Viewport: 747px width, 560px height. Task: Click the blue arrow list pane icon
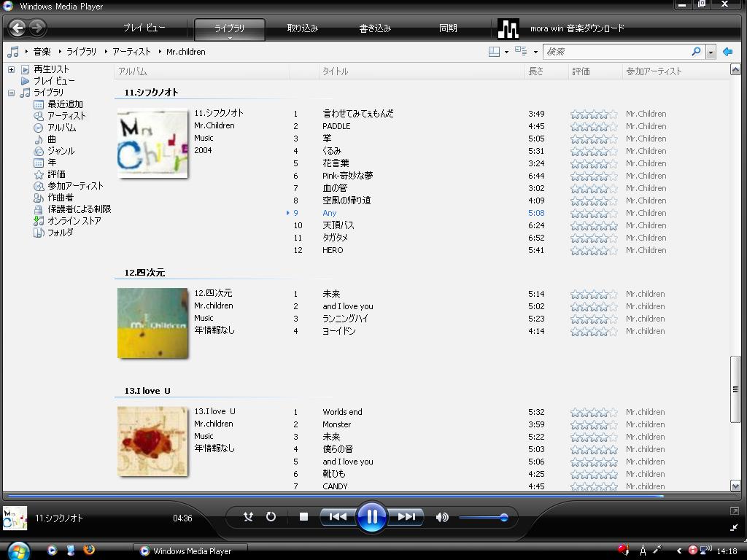pos(727,52)
